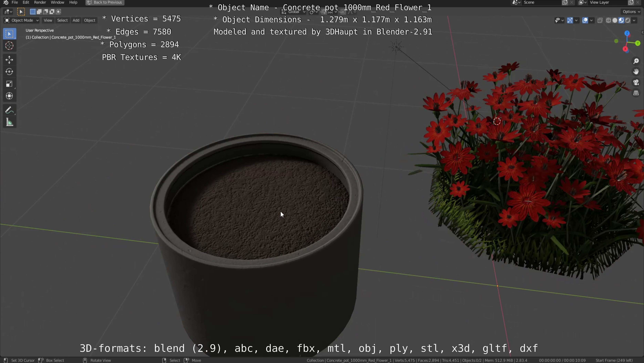Switch to Wireframe shading
Image resolution: width=644 pixels, height=363 pixels.
pos(609,20)
